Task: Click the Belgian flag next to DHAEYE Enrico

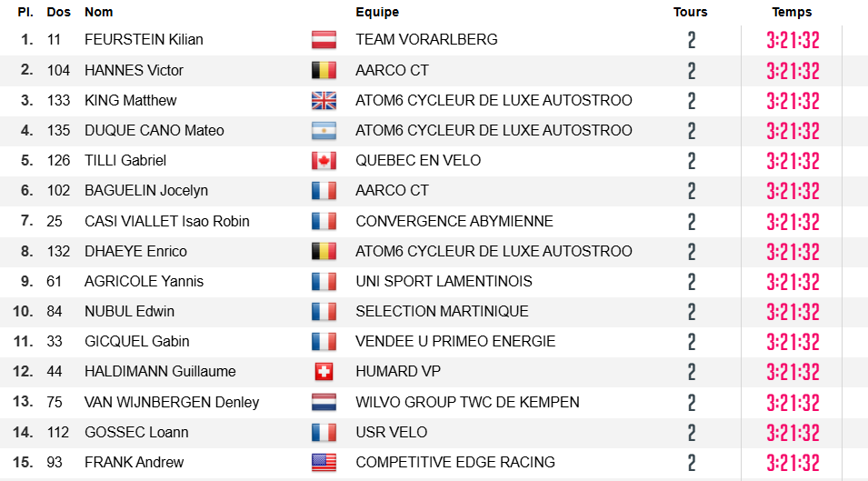Action: click(x=324, y=251)
